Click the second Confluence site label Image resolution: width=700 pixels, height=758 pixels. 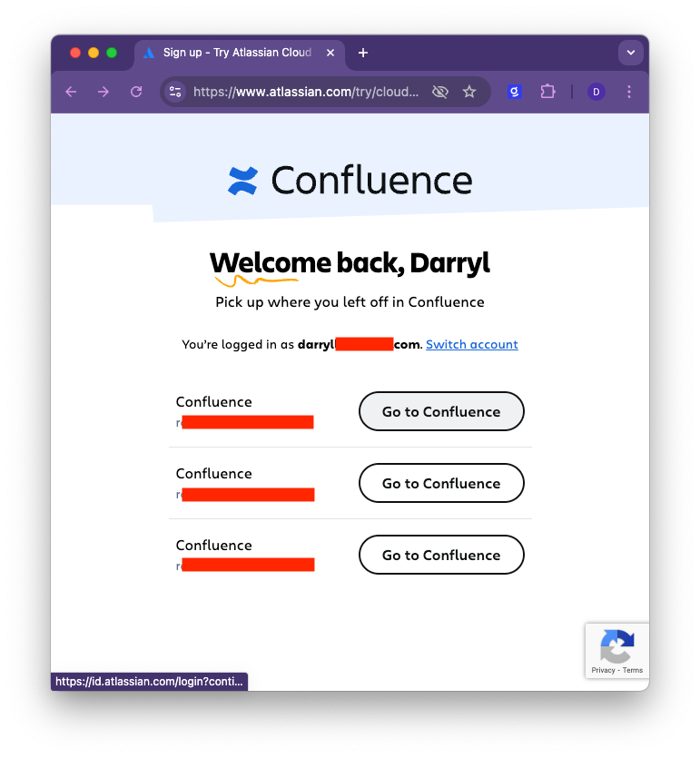[x=213, y=474]
